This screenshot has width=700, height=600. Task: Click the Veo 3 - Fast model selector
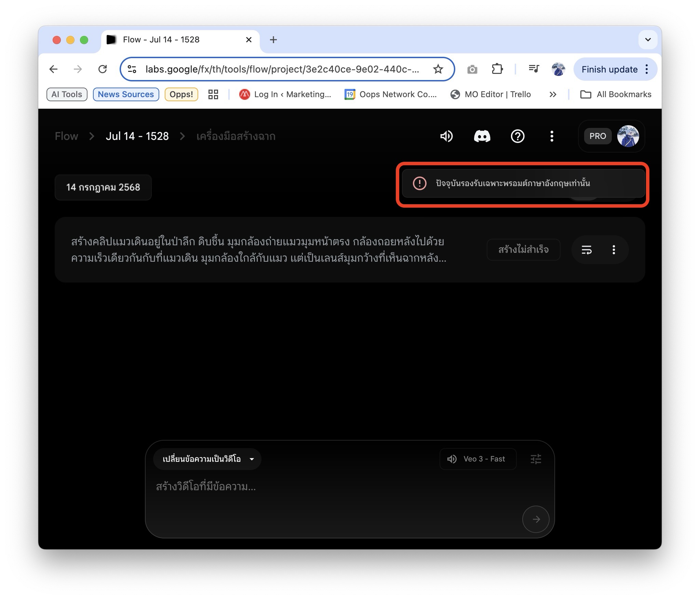(x=477, y=459)
